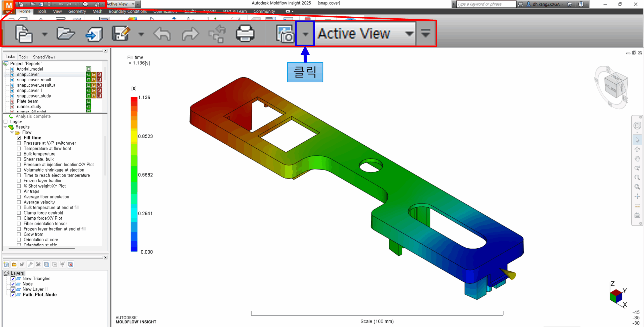Viewport: 644px width, 327px height.
Task: Activate the Select arrow tool in navigation bar
Action: 637,140
